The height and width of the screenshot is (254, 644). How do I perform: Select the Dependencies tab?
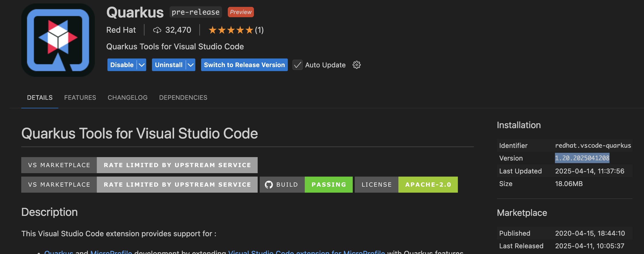click(183, 98)
